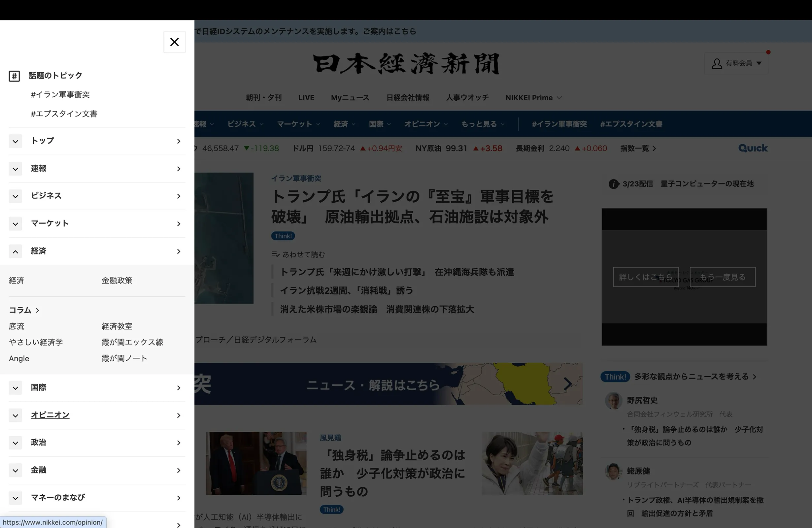812x528 pixels.
Task: Expand the 速報 section chevron
Action: click(x=16, y=169)
